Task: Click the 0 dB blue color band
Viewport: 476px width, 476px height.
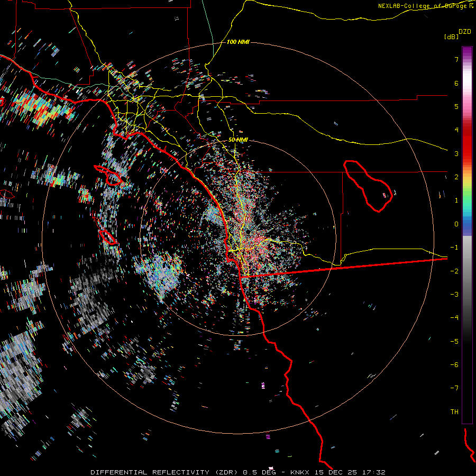Action: pyautogui.click(x=467, y=225)
